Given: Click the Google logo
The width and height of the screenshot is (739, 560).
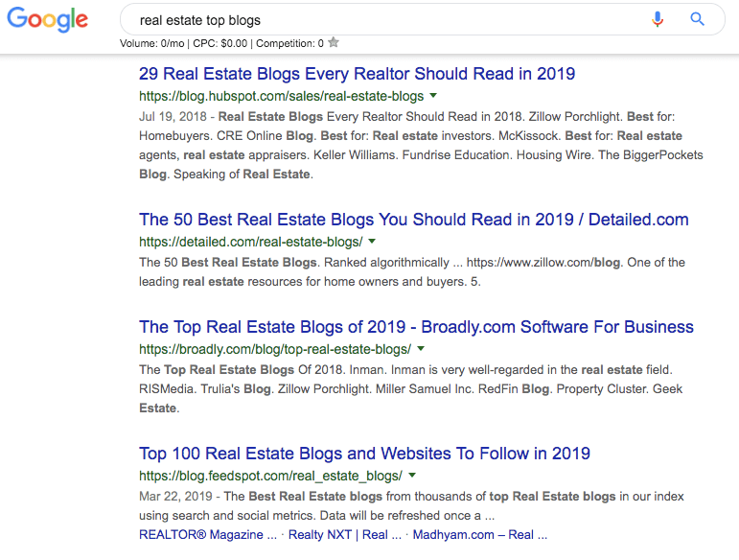Looking at the screenshot, I should (47, 19).
